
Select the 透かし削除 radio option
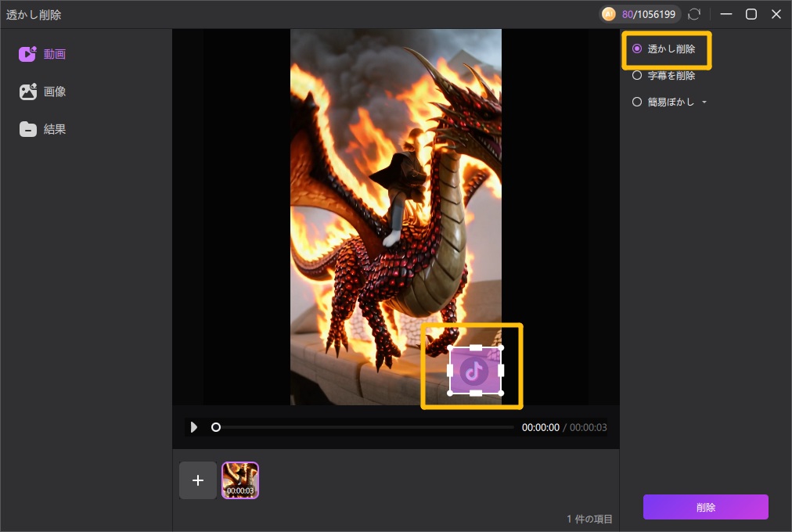[637, 49]
